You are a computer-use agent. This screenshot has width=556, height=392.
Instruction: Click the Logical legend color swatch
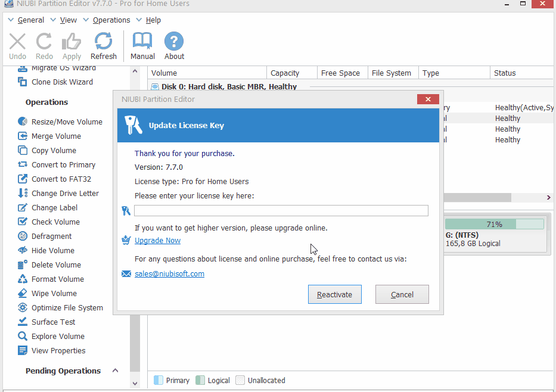coord(200,380)
